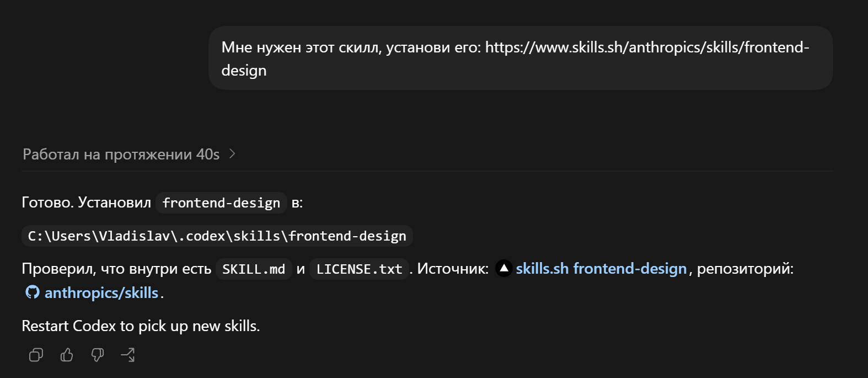Image resolution: width=868 pixels, height=378 pixels.
Task: Click the GitHub icon before anthropics/skills
Action: 33,292
